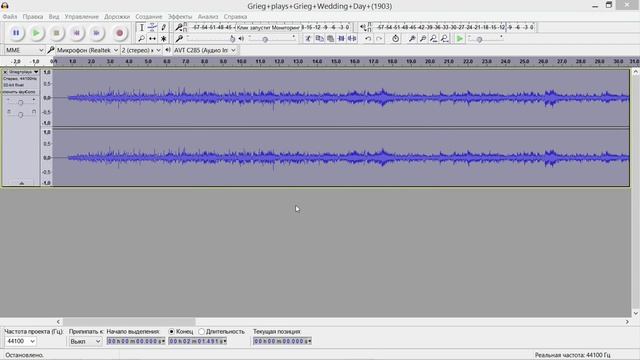This screenshot has height=360, width=640.
Task: Select the Time Shift tool
Action: [x=152, y=38]
